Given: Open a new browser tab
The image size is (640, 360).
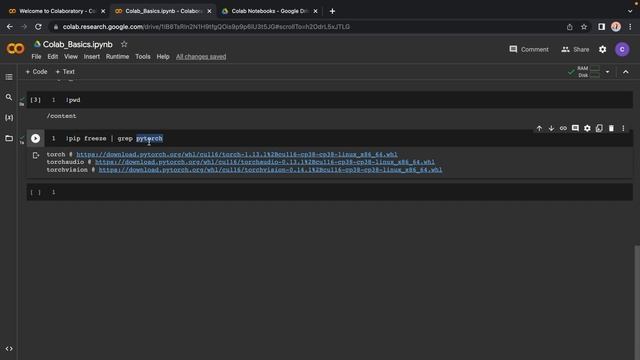Looking at the screenshot, I should (x=332, y=11).
